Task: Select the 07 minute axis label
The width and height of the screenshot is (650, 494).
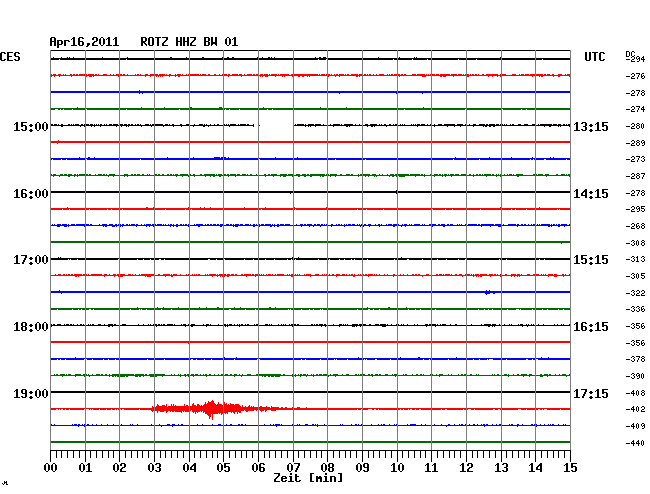Action: (x=293, y=467)
